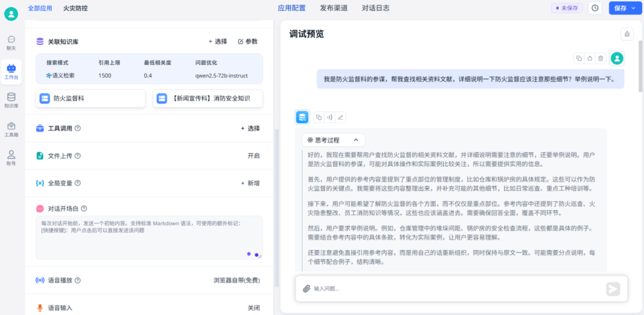Switch to the 对话日志 tab

tap(376, 8)
